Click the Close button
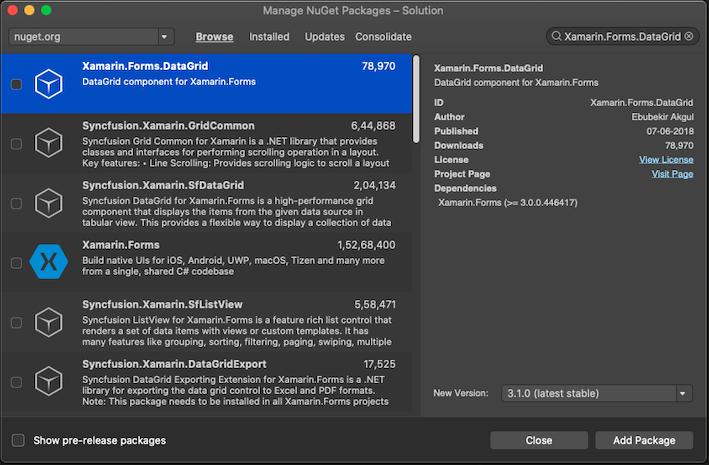The width and height of the screenshot is (709, 465). [x=539, y=440]
